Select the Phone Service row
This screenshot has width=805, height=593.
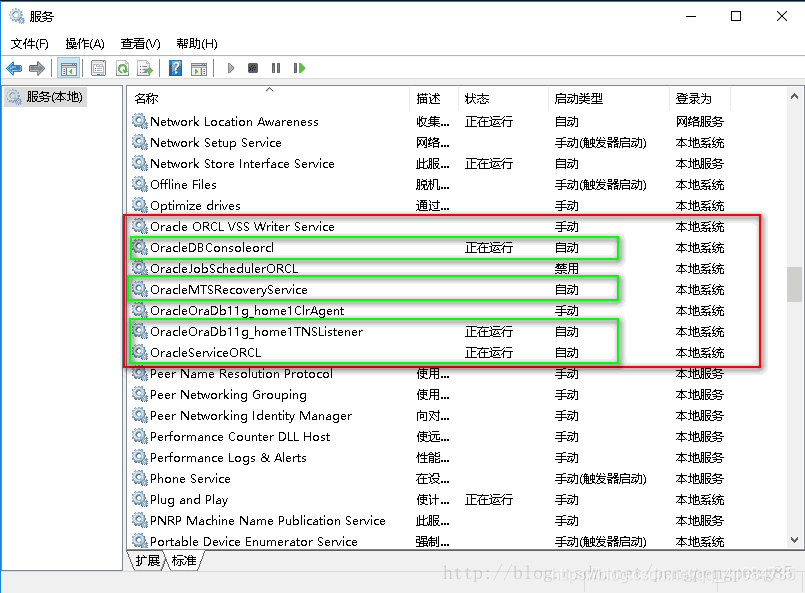(x=429, y=479)
